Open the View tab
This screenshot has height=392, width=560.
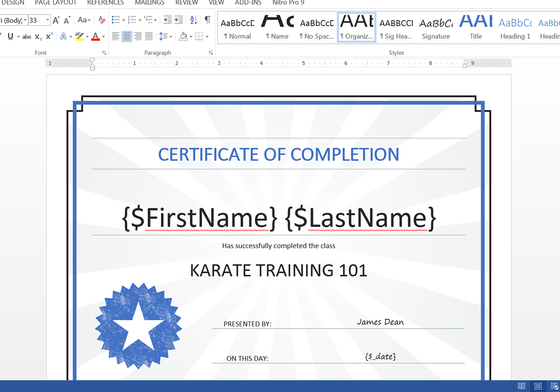[217, 3]
